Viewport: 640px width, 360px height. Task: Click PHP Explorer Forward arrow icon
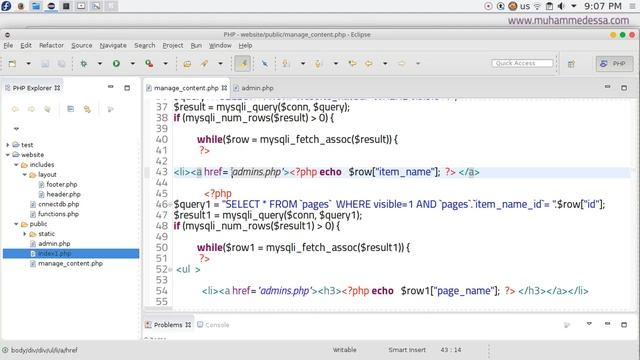tap(31, 109)
